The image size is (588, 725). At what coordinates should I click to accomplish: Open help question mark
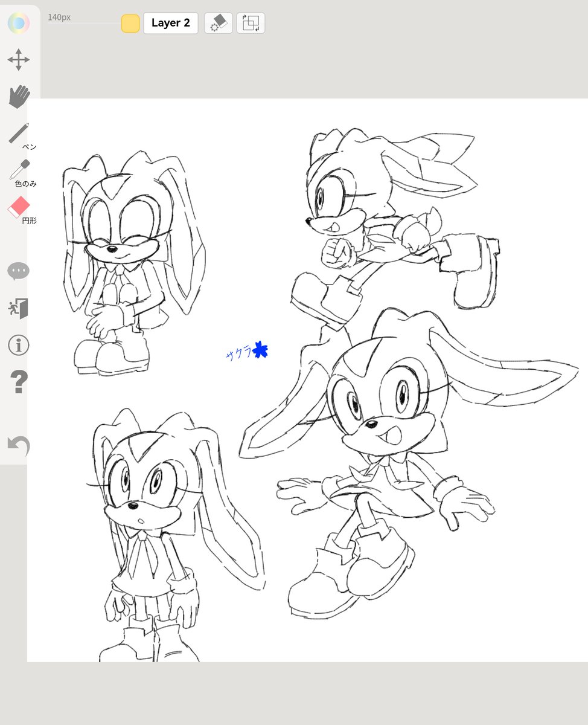[19, 382]
